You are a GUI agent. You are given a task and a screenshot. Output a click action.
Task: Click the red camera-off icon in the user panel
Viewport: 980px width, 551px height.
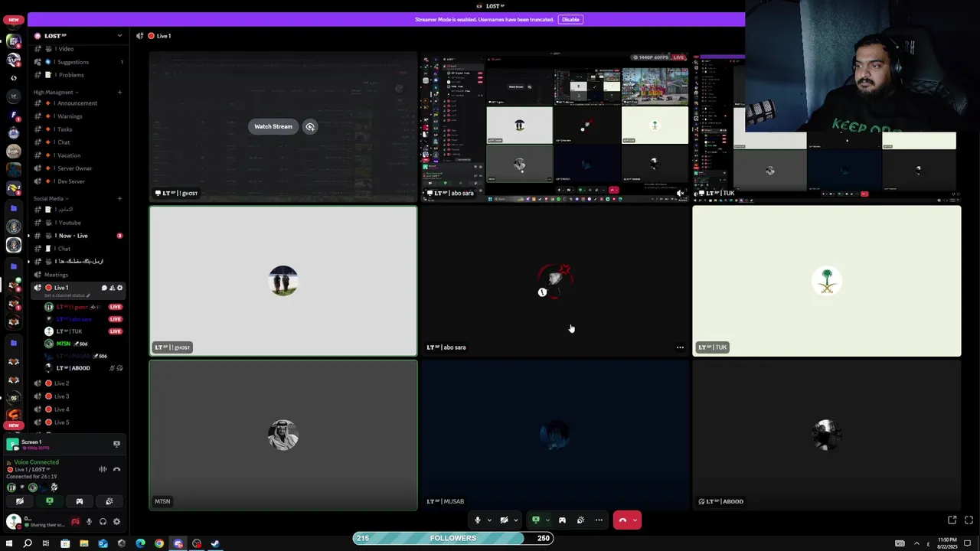(75, 522)
